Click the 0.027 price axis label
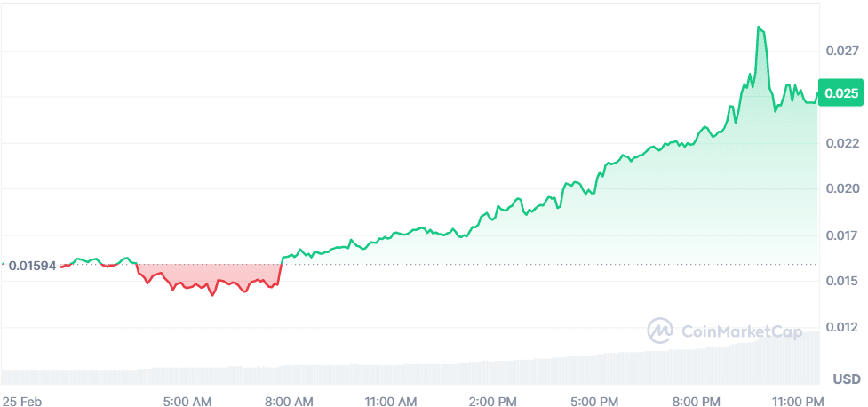 (841, 52)
